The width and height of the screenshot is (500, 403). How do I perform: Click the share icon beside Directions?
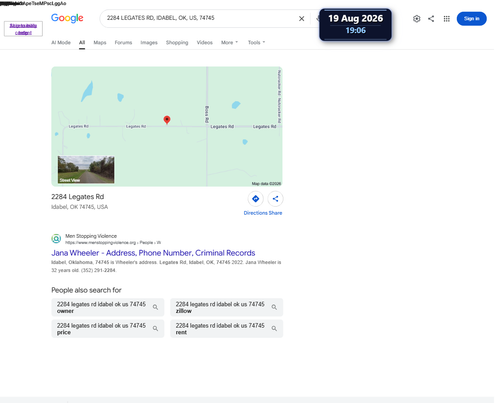click(x=275, y=199)
